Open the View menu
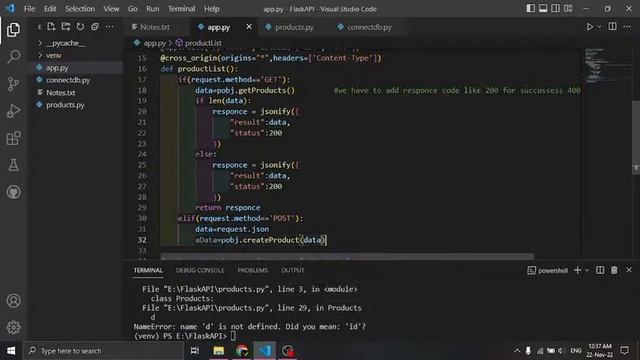Screen dimensions: 640x360 [111, 9]
